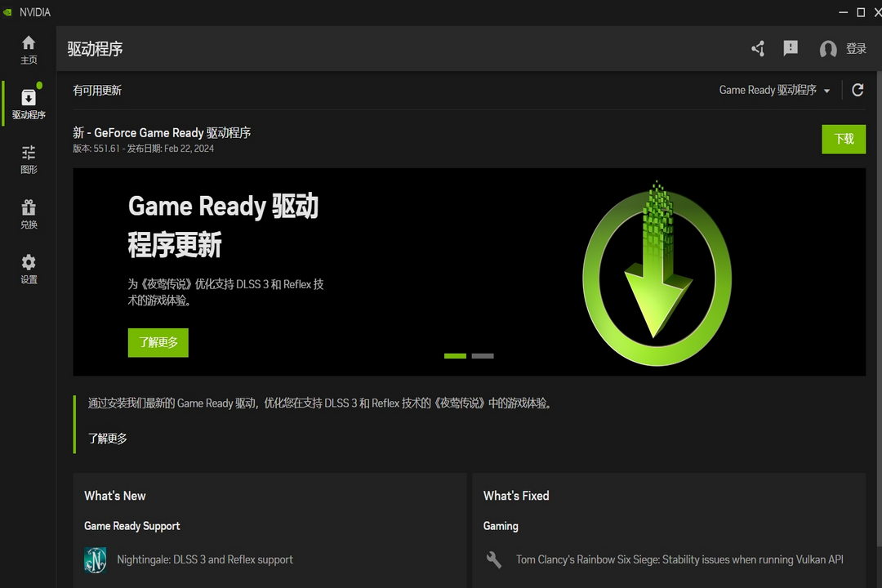
Task: Click the share icon in the top bar
Action: point(757,48)
